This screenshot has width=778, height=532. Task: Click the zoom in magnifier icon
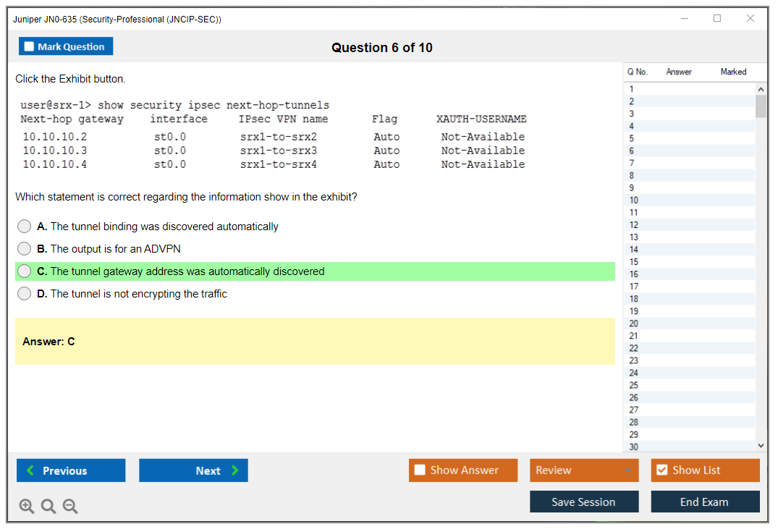[x=27, y=507]
